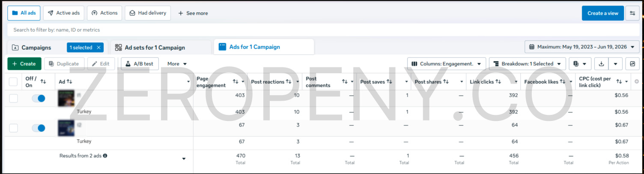Sort by Post reactions column arrows

click(289, 81)
